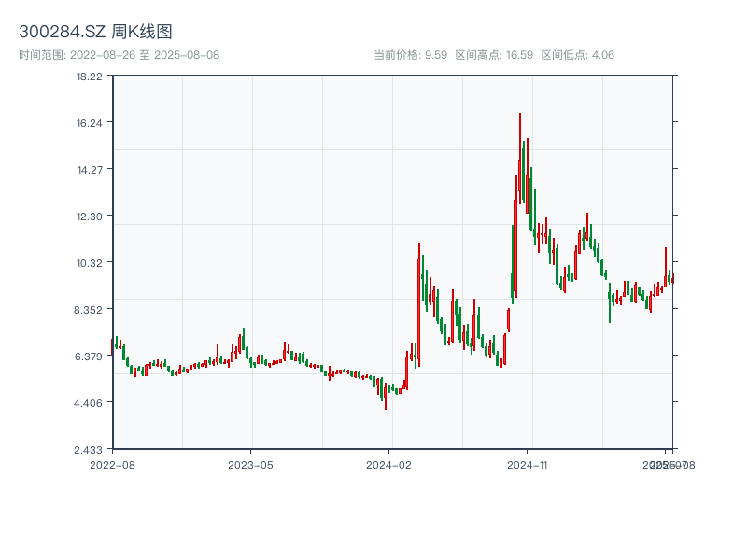This screenshot has width=747, height=560.
Task: Click x-axis label 2024-11
Action: click(527, 465)
